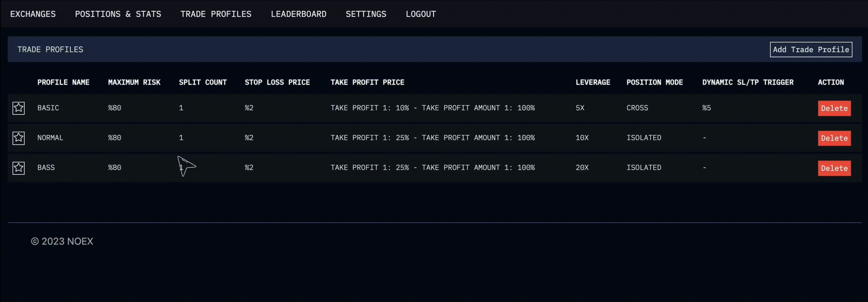This screenshot has height=302, width=868.
Task: Click the Add Trade Profile button
Action: pos(811,49)
